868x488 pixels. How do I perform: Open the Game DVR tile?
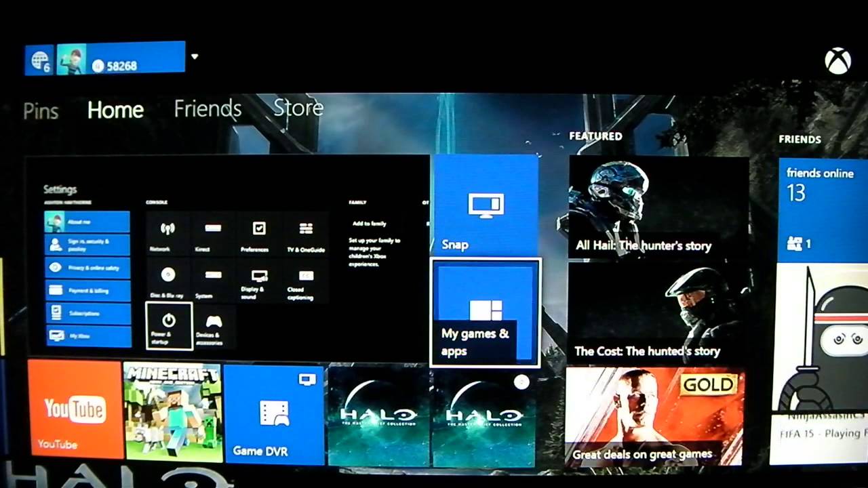(x=274, y=415)
